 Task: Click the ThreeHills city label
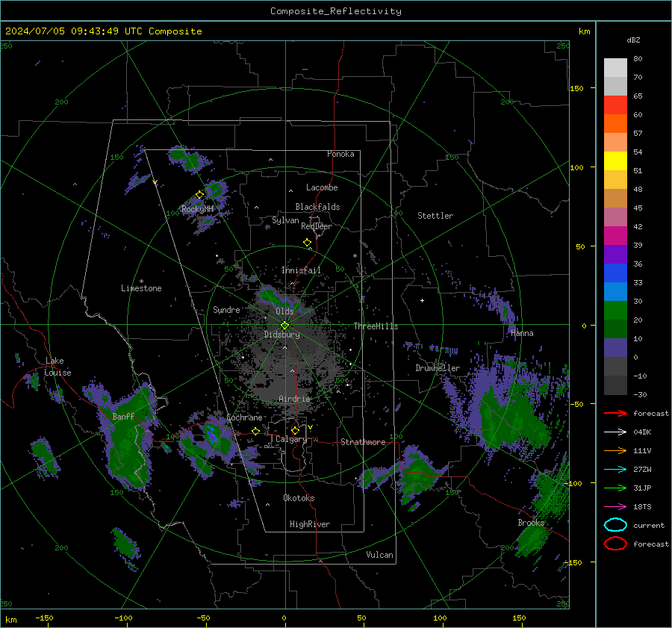point(376,326)
